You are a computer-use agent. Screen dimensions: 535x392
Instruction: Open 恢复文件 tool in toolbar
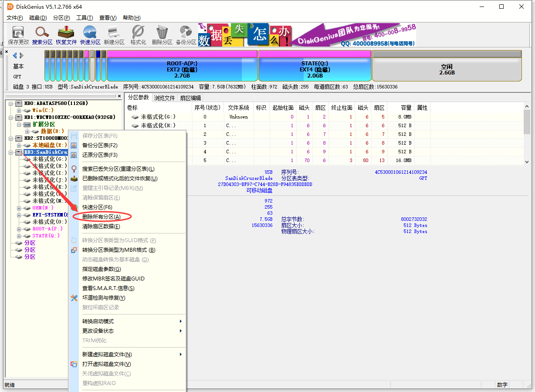click(x=66, y=35)
